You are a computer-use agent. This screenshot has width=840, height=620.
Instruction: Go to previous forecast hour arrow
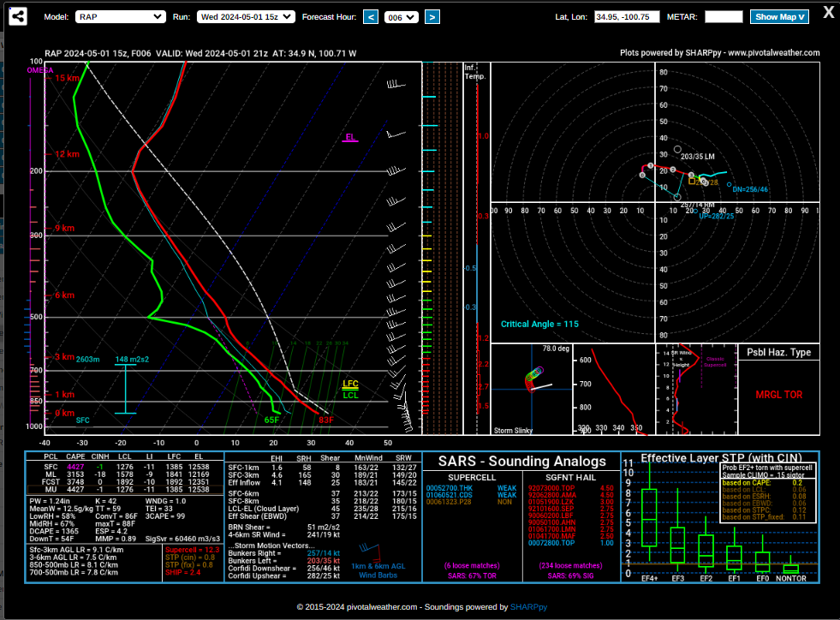(x=371, y=16)
